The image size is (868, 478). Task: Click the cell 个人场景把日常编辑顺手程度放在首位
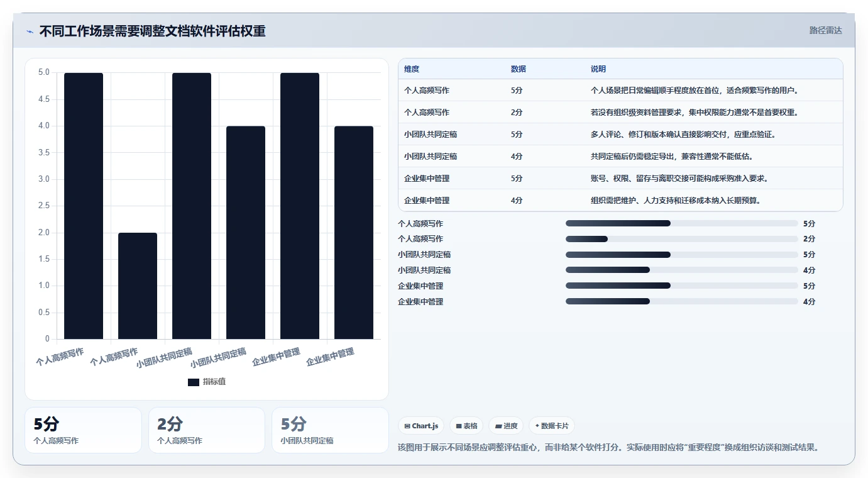coord(695,90)
